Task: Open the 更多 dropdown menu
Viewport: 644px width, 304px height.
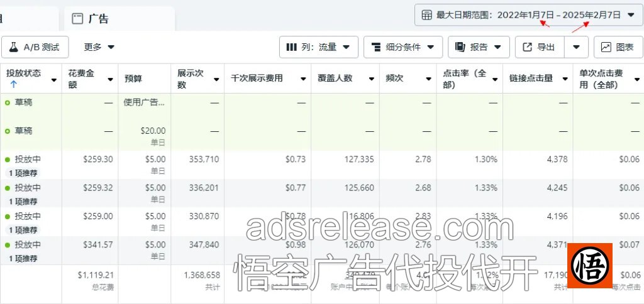Action: pos(99,47)
